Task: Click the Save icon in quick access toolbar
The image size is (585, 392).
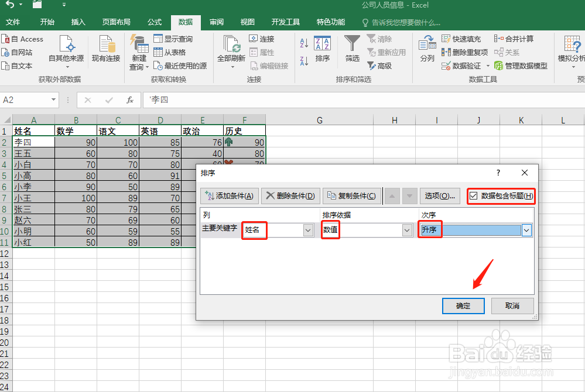Action: (x=37, y=5)
